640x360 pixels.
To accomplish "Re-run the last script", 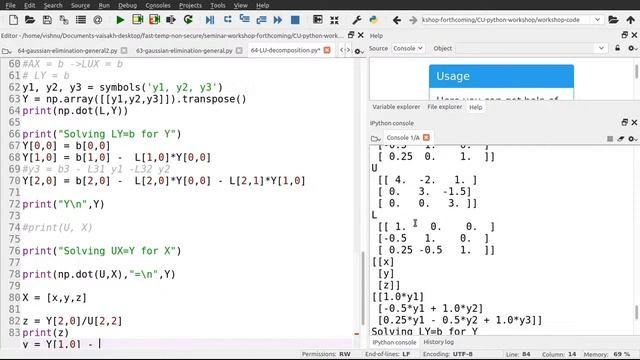I will (188, 20).
